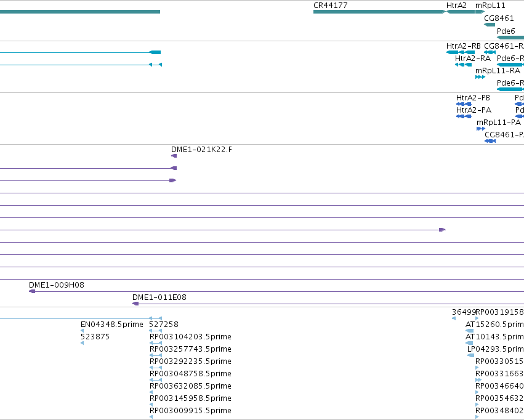
Task: Select the RP003048758.5prime label
Action: [x=190, y=374]
